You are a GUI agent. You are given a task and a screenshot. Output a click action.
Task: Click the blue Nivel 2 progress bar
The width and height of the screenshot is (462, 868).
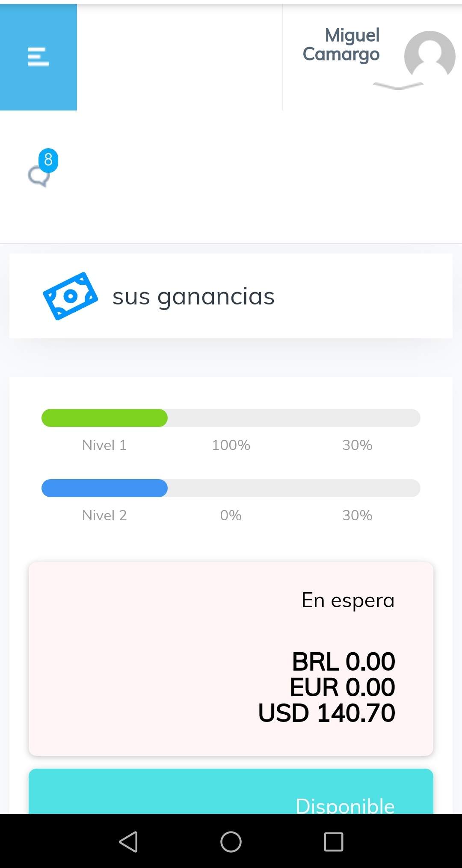coord(104,488)
